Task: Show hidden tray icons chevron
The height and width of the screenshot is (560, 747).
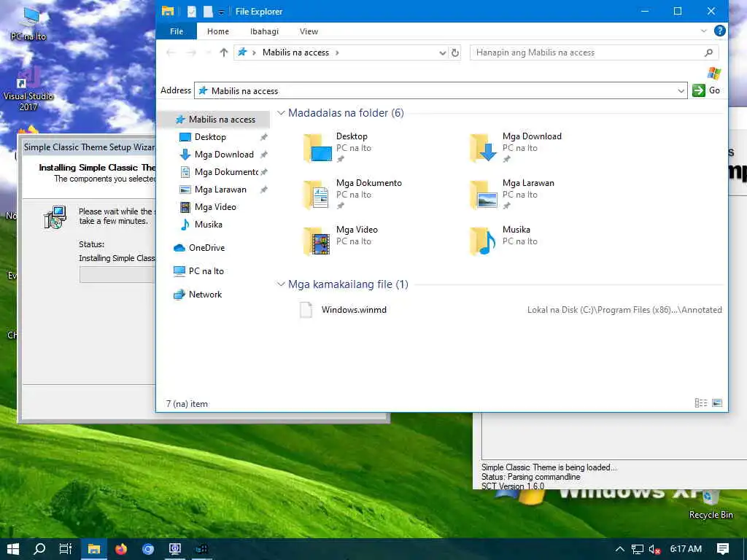Action: tap(620, 550)
